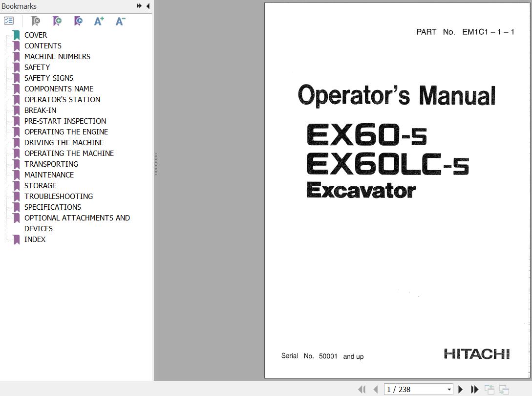Open the OPERATOR'S STATION bookmark

coord(63,100)
